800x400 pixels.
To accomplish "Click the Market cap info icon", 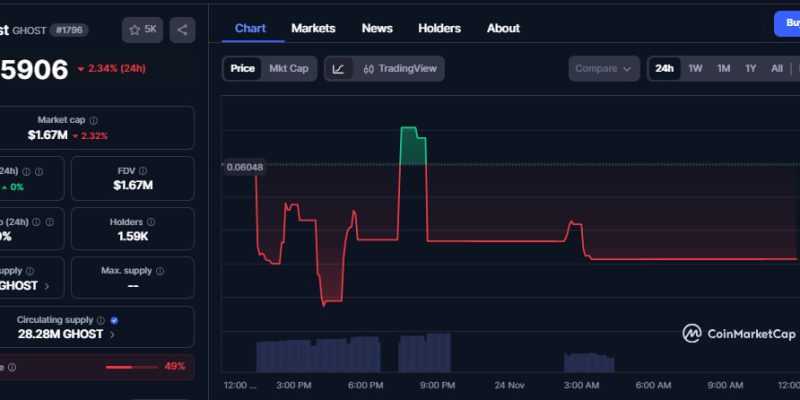I will pyautogui.click(x=93, y=120).
